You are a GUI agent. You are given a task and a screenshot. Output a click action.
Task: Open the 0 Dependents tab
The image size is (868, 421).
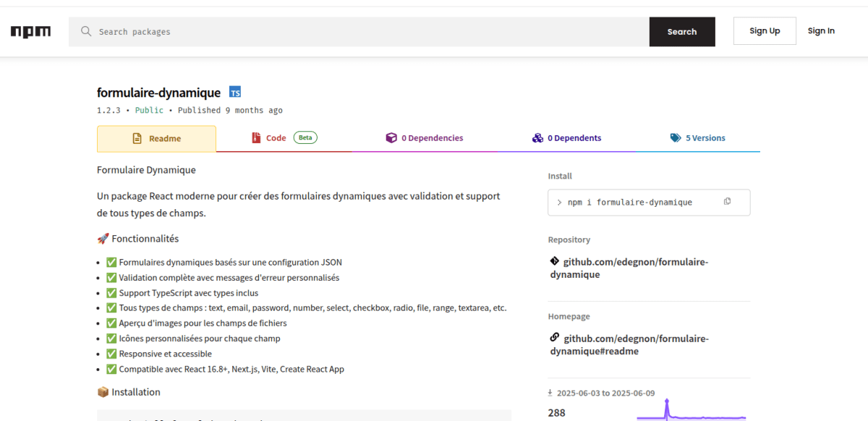567,138
